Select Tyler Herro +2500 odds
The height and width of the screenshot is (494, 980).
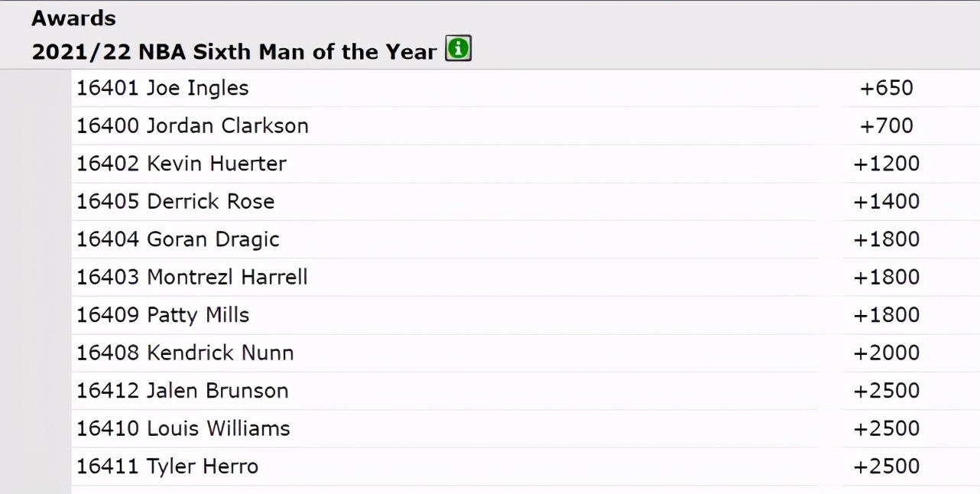[x=887, y=466]
